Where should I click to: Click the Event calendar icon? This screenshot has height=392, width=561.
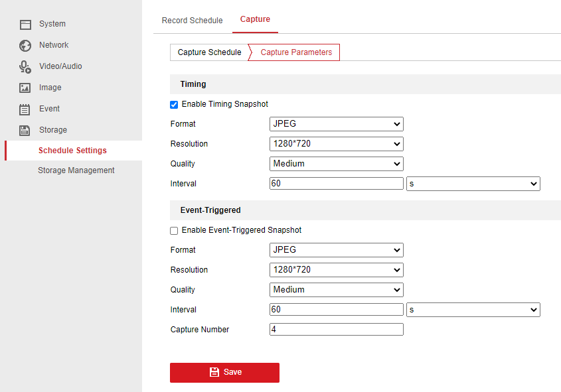pos(25,109)
